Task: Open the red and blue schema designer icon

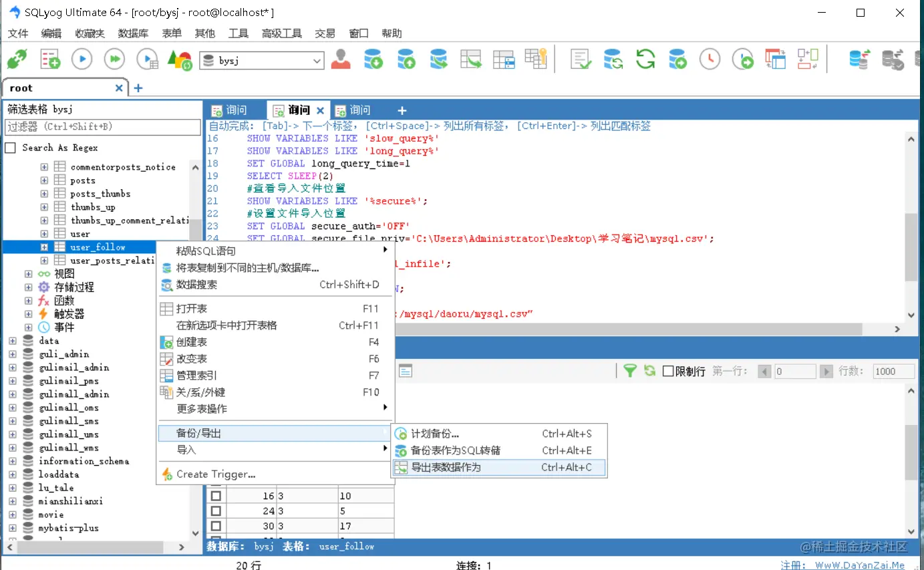Action: coord(776,59)
